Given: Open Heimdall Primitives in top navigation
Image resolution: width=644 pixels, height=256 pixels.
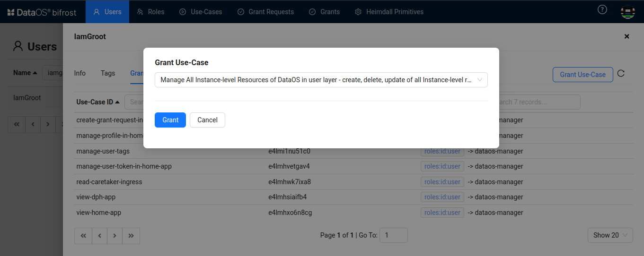Looking at the screenshot, I should pyautogui.click(x=389, y=12).
